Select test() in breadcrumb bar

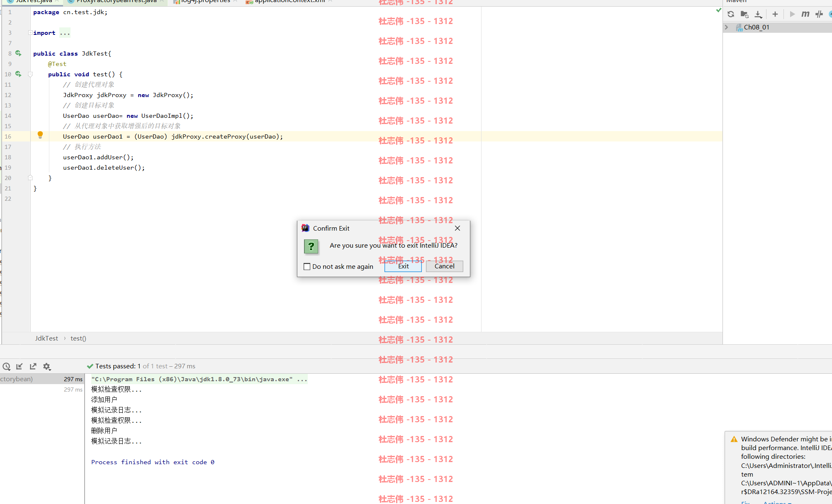(x=78, y=338)
